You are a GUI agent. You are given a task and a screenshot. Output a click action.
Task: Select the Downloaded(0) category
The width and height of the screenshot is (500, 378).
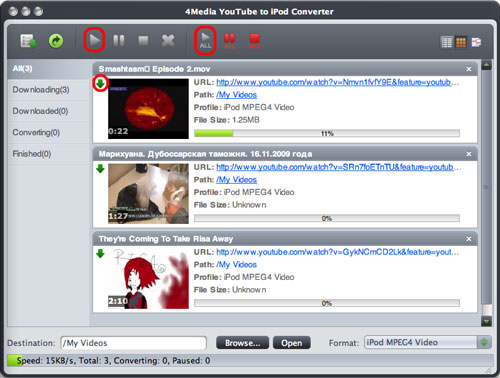(49, 111)
